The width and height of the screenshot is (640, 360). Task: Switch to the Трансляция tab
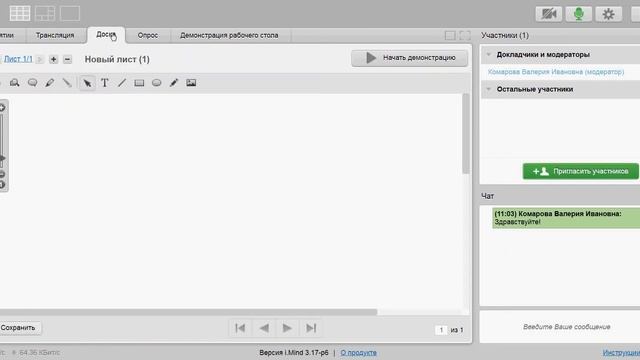click(x=55, y=36)
